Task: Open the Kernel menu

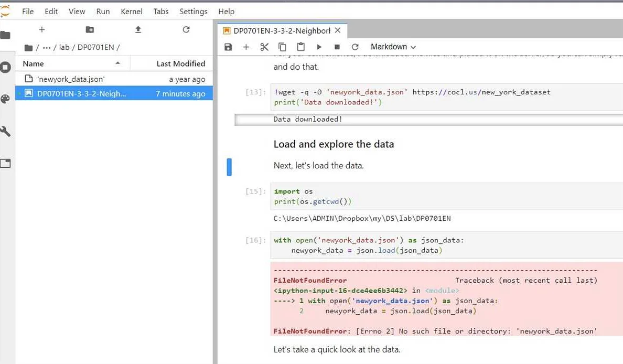Action: 131,11
